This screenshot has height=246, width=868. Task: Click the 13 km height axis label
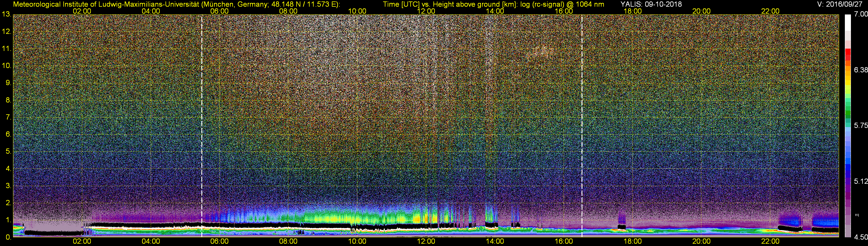[6, 14]
